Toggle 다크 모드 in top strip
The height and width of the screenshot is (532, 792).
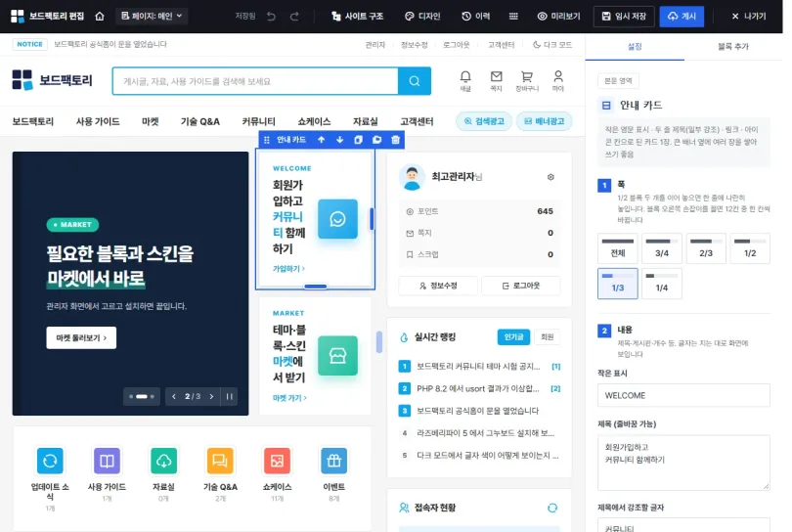coord(552,44)
